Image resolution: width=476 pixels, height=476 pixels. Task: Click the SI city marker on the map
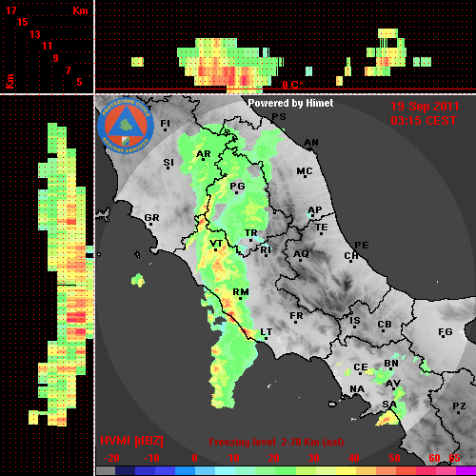point(169,168)
